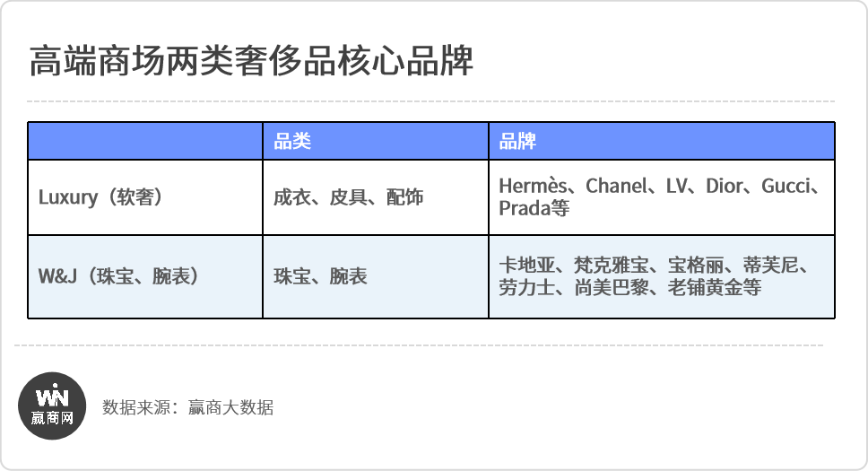Viewport: 868px width, 471px height.
Task: Click the Dior brand text
Action: point(724,186)
